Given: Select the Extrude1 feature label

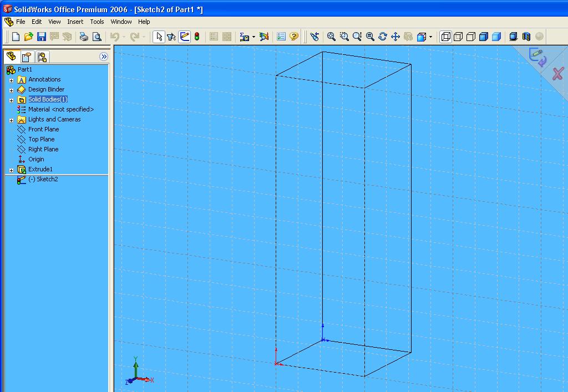Looking at the screenshot, I should pyautogui.click(x=40, y=169).
